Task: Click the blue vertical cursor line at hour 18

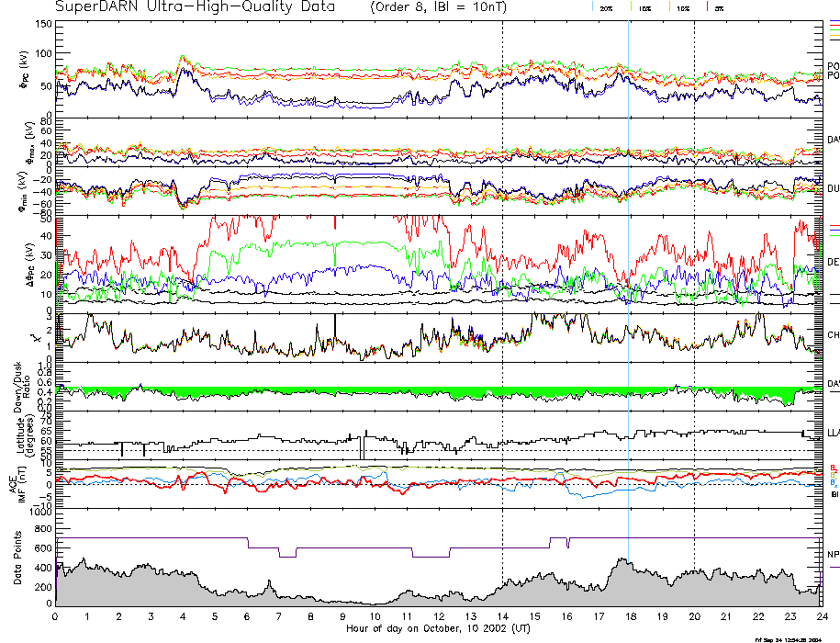Action: click(x=628, y=276)
